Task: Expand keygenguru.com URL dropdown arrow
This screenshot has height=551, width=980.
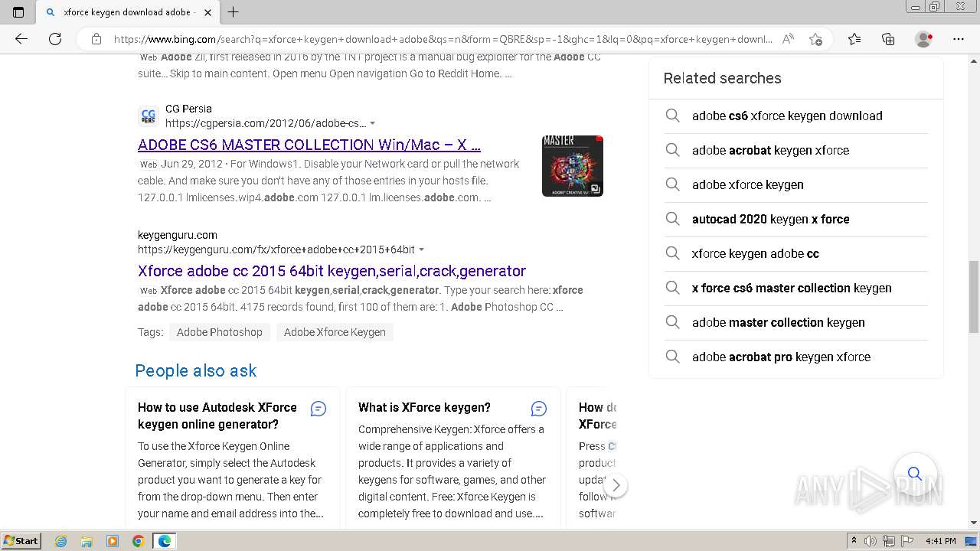Action: click(x=421, y=249)
